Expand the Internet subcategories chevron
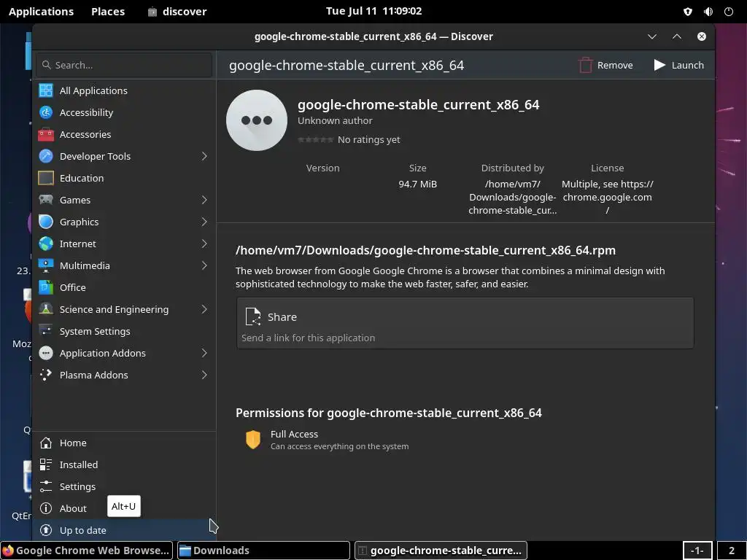Image resolution: width=747 pixels, height=560 pixels. click(x=204, y=244)
